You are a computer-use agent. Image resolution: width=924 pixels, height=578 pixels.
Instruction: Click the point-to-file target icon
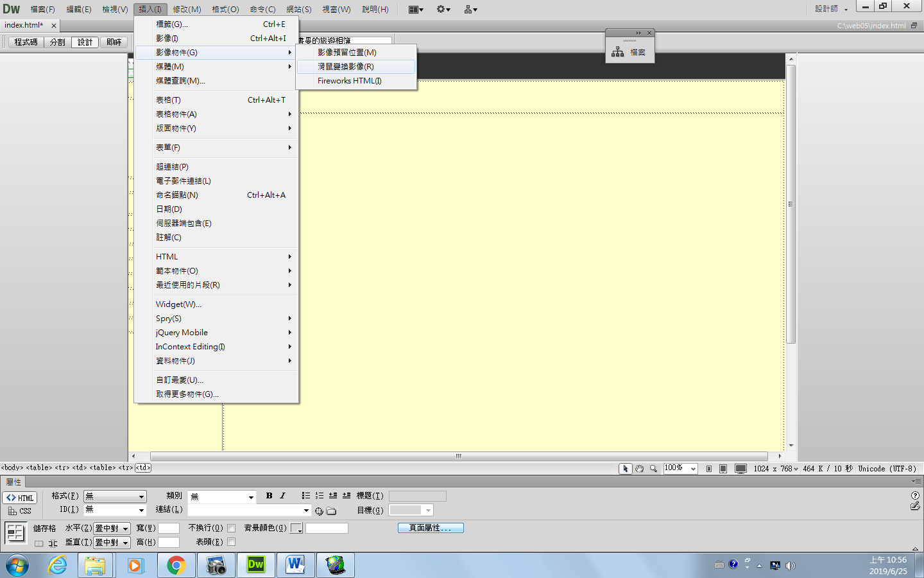pyautogui.click(x=319, y=511)
